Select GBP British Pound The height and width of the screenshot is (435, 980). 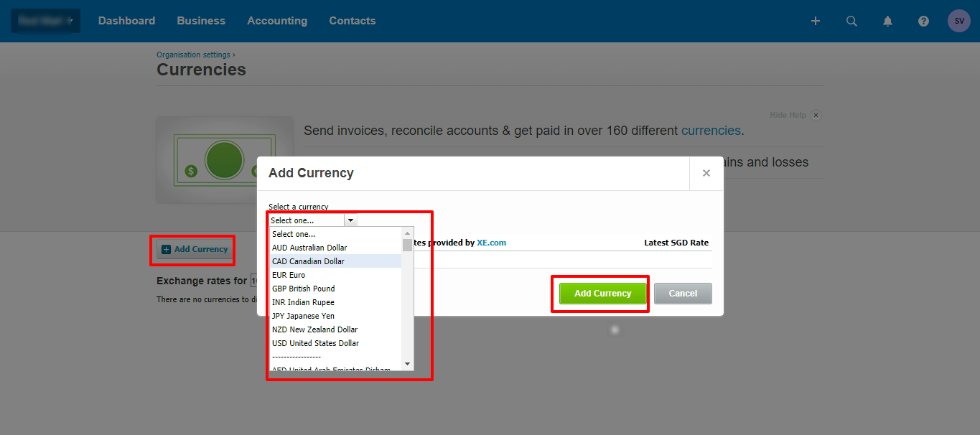[x=335, y=289]
